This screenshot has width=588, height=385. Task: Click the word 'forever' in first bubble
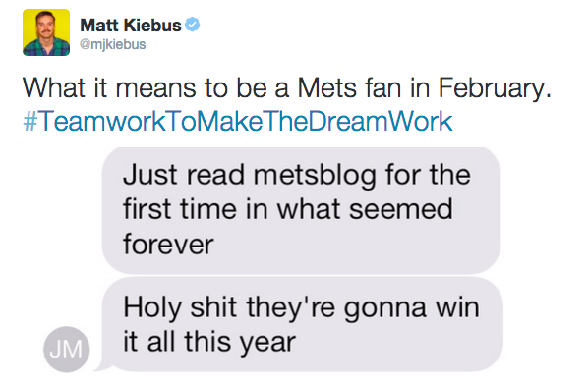pyautogui.click(x=168, y=245)
